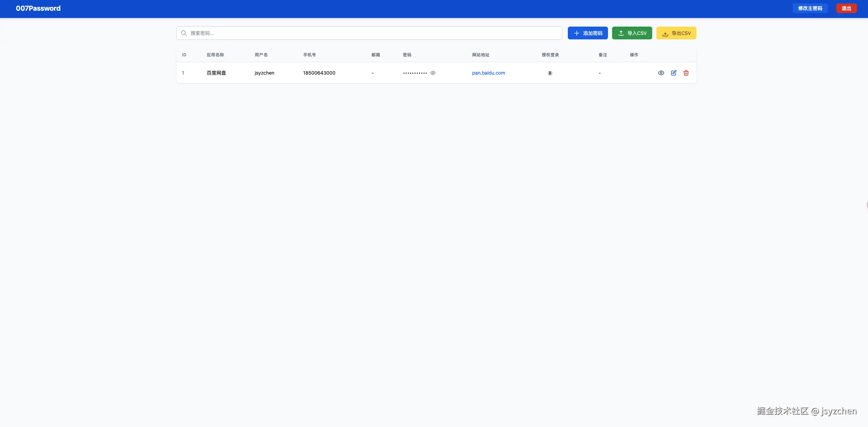
Task: Click the 授权登录 column header
Action: point(550,55)
